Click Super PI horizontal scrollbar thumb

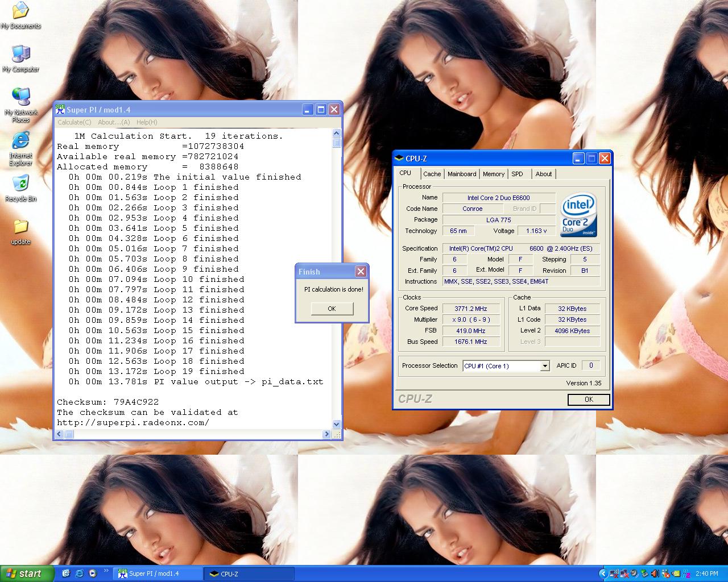[69, 434]
